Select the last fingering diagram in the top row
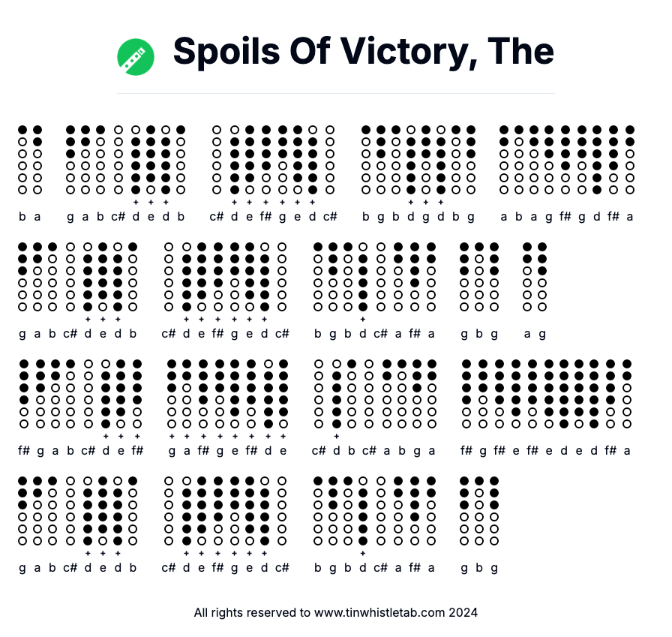Viewport: 672px width, 637px height. (630, 160)
